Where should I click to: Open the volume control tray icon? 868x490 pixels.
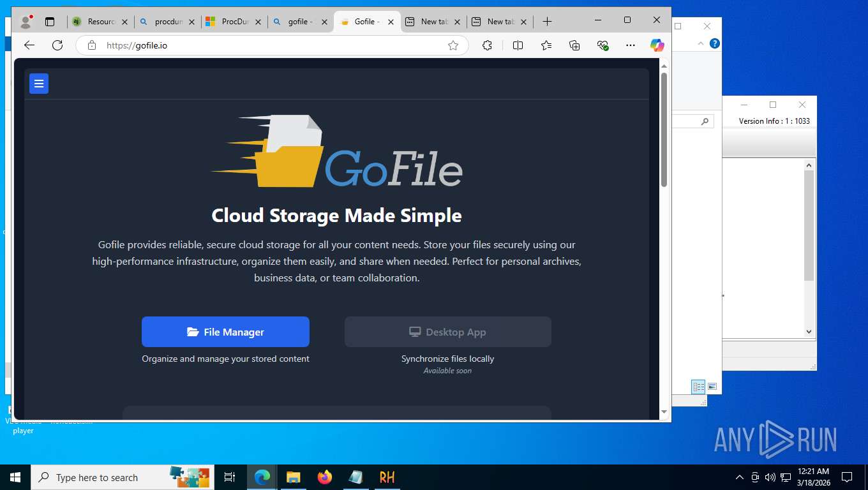coord(770,477)
